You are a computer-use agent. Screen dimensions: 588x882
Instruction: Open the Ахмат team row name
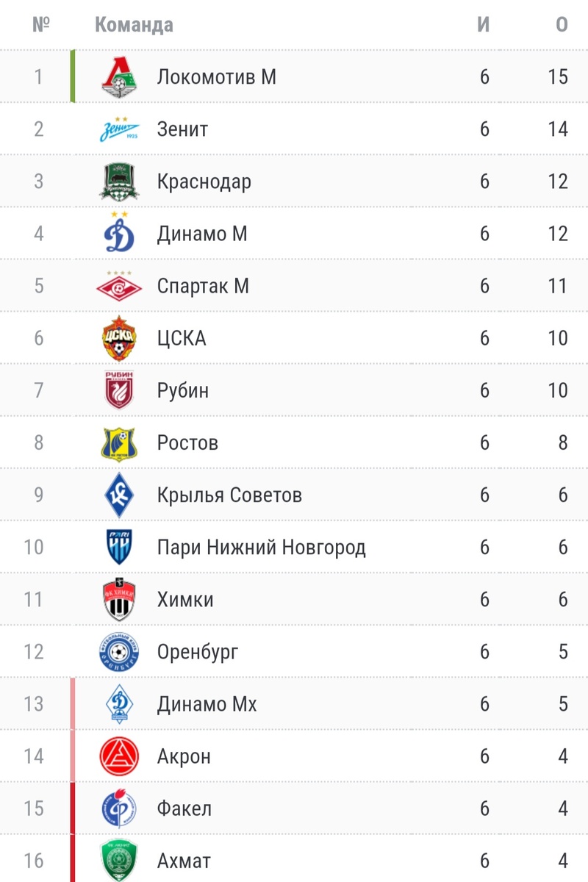click(x=184, y=861)
